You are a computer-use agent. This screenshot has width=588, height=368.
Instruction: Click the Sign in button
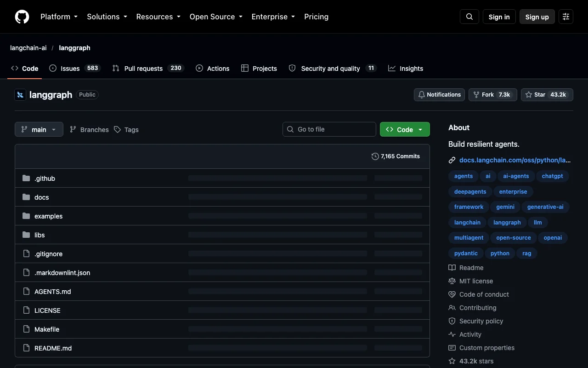click(499, 17)
